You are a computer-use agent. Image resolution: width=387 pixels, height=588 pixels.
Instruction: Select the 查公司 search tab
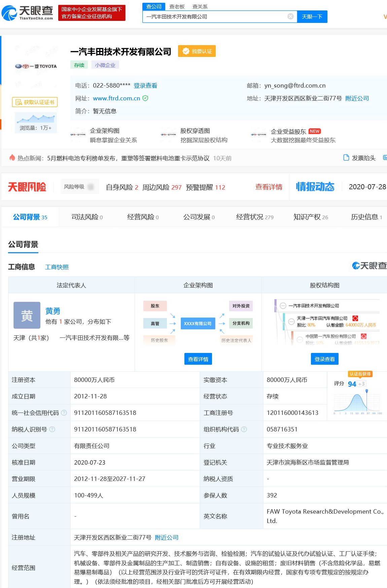(x=154, y=6)
